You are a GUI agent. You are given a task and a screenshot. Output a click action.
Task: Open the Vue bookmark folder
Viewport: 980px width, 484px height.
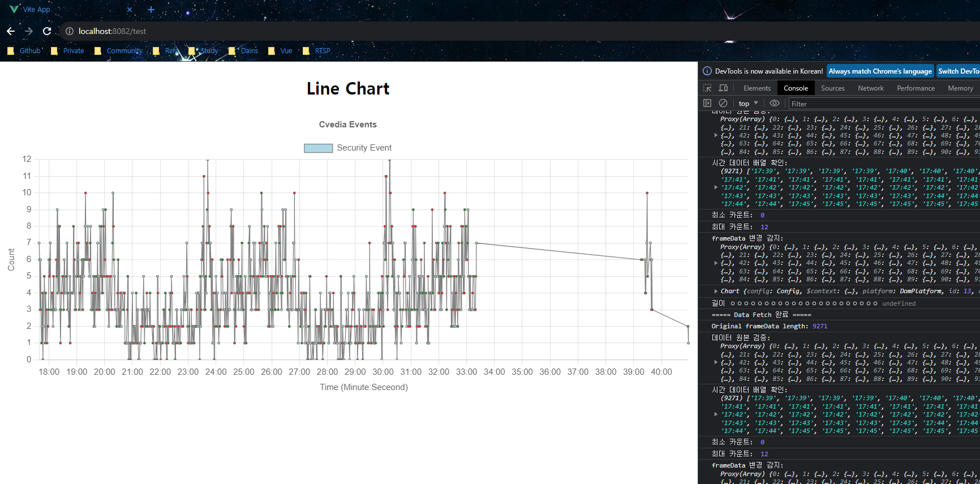[280, 50]
